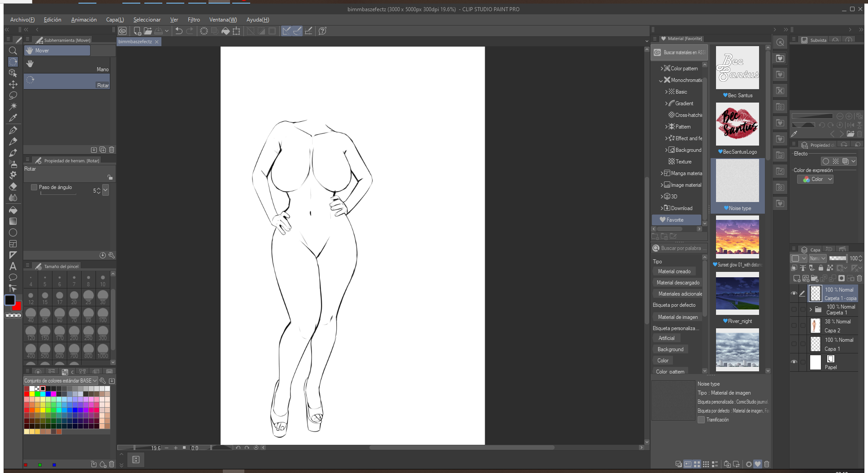This screenshot has width=868, height=473.
Task: Check the Tramificación checkbox
Action: [x=701, y=420]
